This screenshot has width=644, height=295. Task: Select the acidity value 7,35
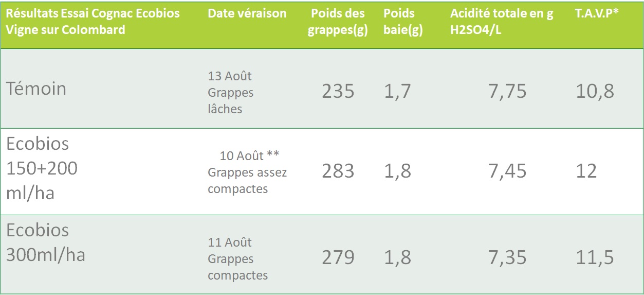coord(507,257)
